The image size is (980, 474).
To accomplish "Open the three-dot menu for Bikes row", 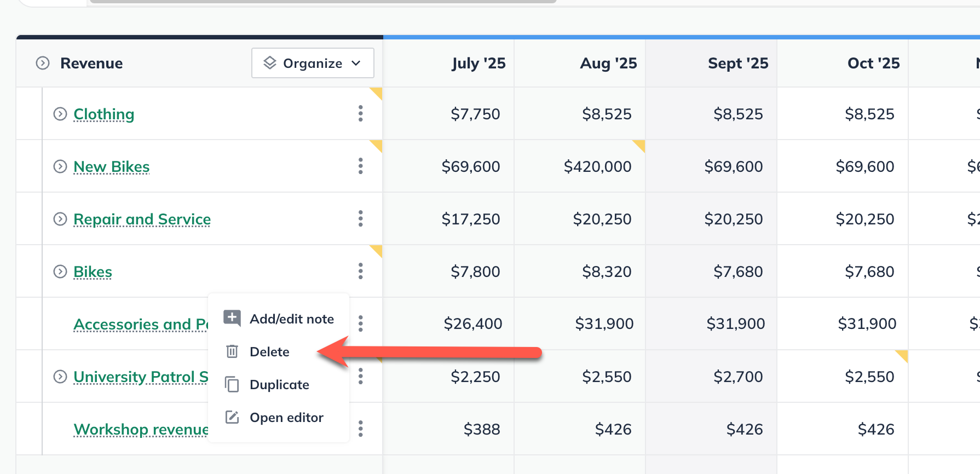I will 360,271.
